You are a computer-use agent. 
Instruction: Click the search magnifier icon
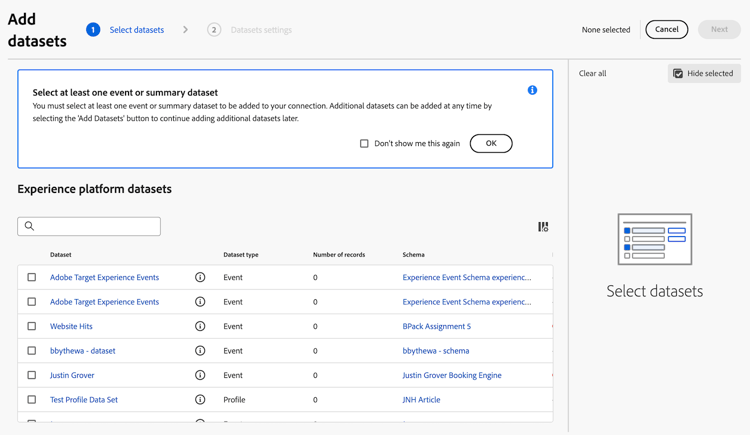[x=30, y=227]
